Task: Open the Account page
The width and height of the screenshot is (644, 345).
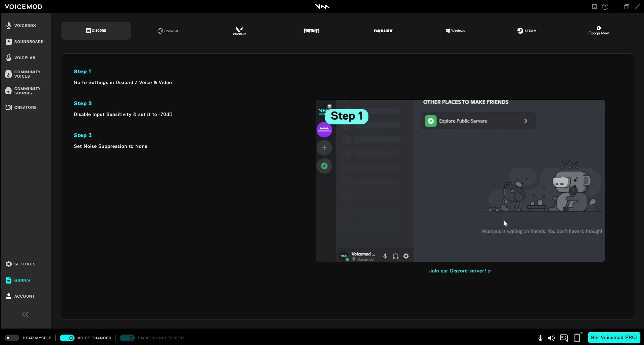Action: coord(20,296)
